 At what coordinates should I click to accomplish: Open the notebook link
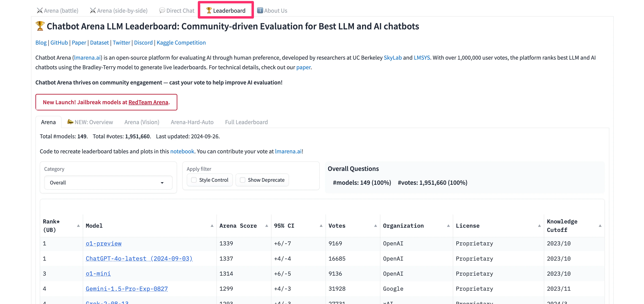click(182, 151)
